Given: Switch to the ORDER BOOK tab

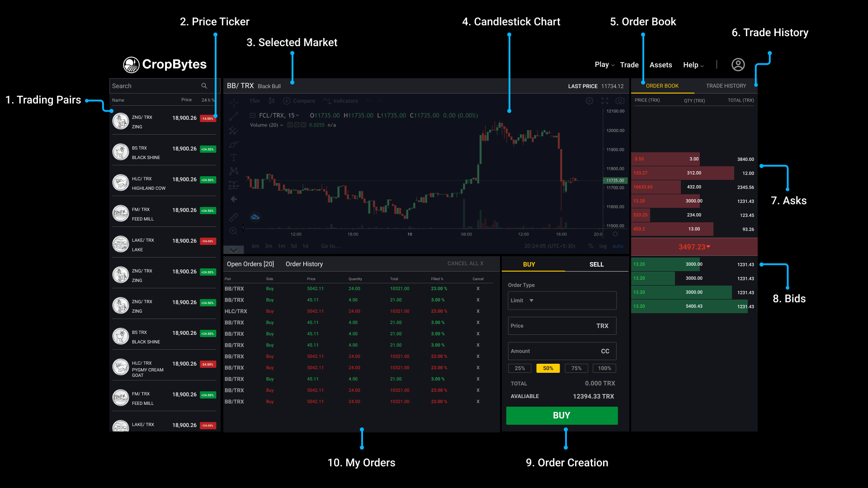Looking at the screenshot, I should (x=662, y=86).
